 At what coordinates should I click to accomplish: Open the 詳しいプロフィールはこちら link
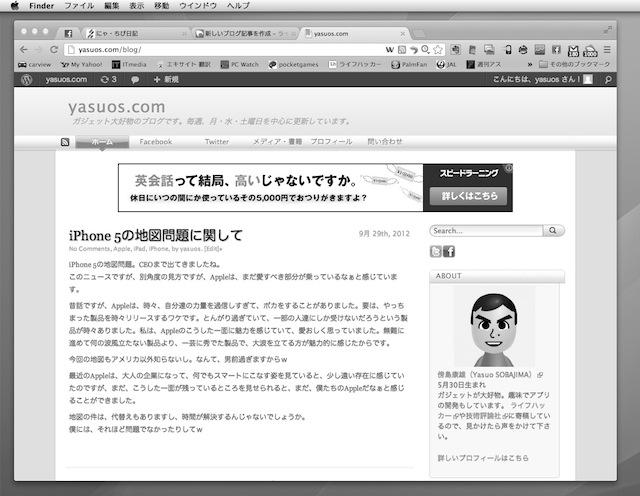pyautogui.click(x=483, y=458)
